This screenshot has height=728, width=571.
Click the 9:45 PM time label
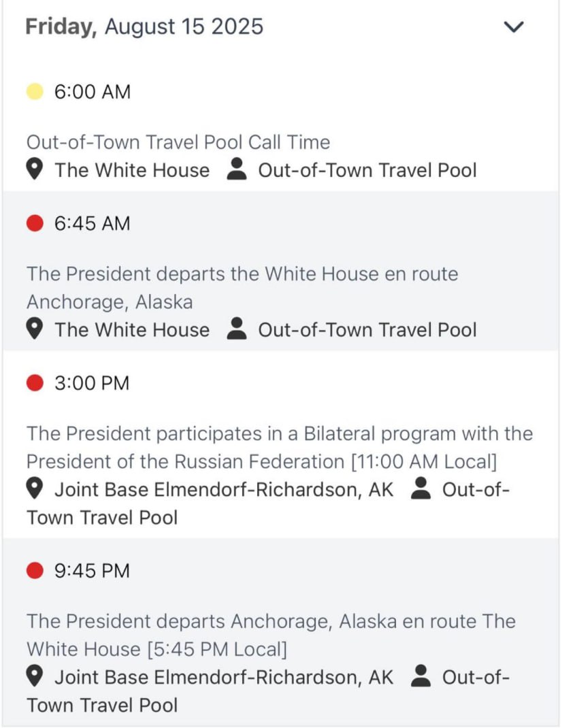click(92, 570)
